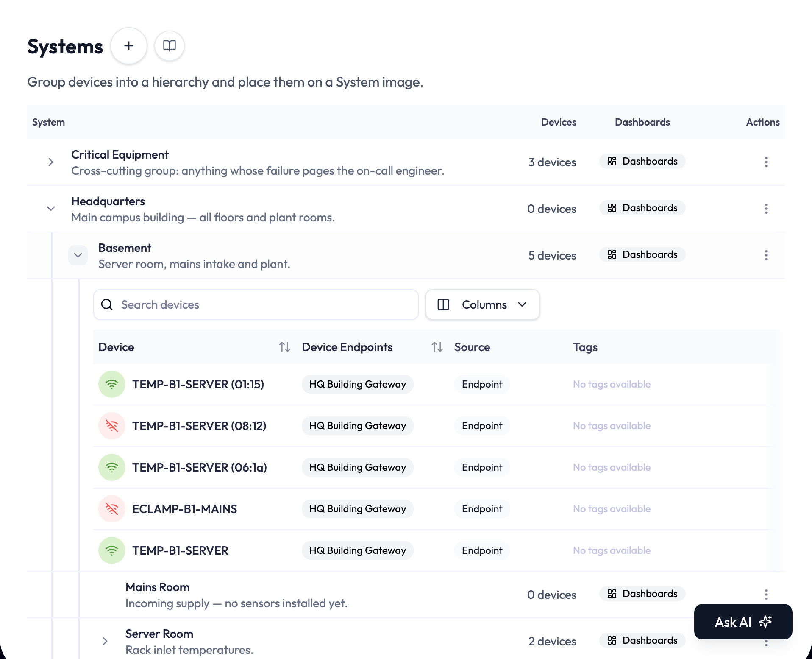Image resolution: width=812 pixels, height=659 pixels.
Task: Click the sparkle icon on Ask AI
Action: click(x=765, y=622)
